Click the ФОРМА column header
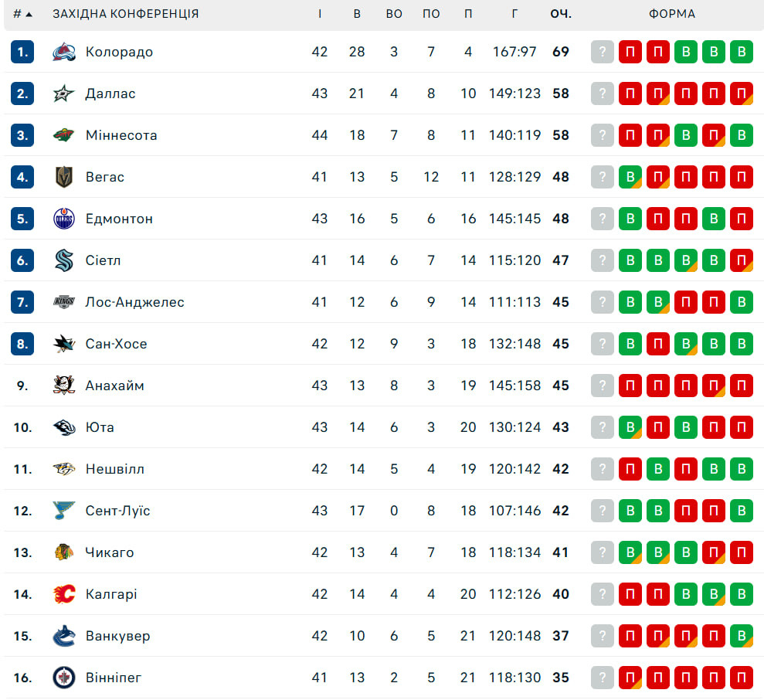 pos(671,14)
